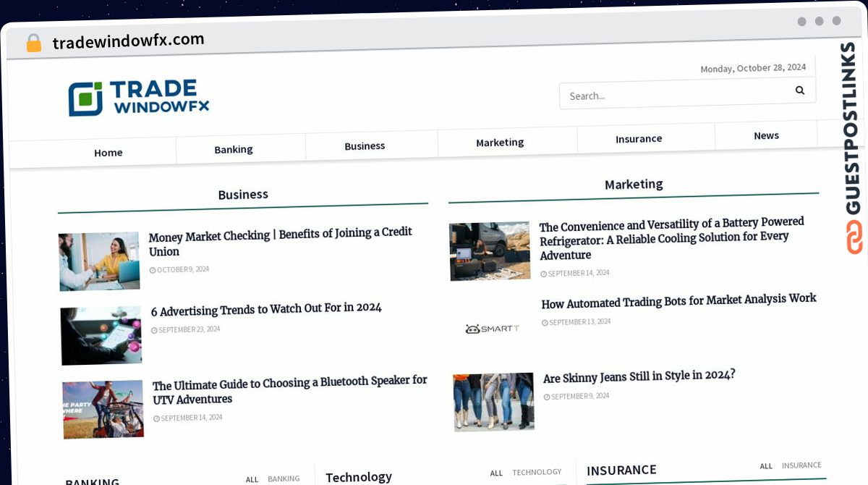Select BANKING filter tab

click(284, 478)
